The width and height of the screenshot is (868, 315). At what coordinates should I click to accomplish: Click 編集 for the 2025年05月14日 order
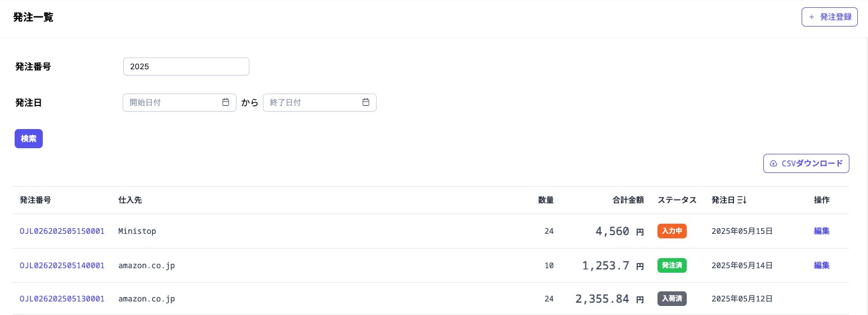point(821,265)
